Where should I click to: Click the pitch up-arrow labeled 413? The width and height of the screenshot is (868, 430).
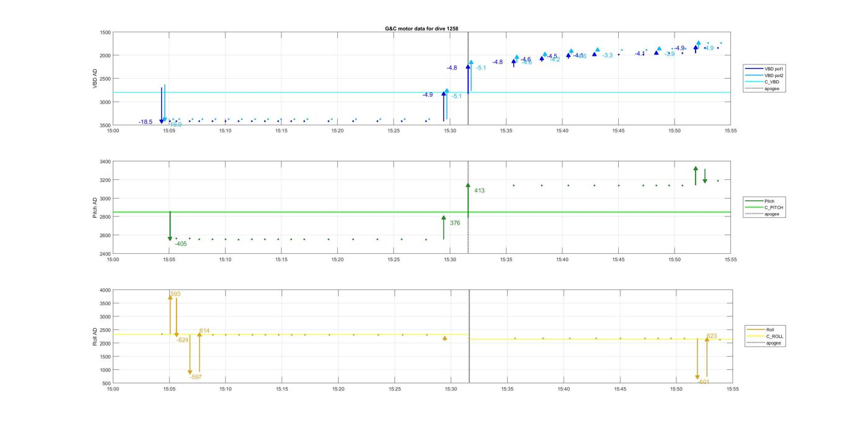pos(468,199)
